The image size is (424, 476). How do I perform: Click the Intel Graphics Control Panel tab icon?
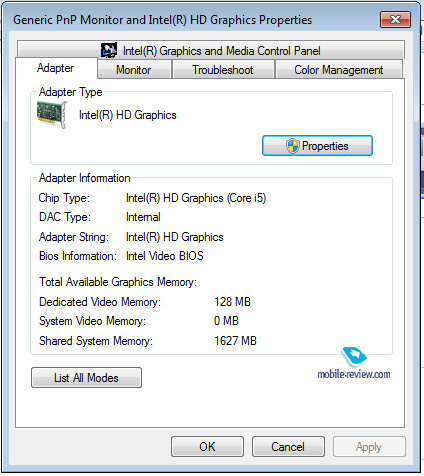coord(109,50)
